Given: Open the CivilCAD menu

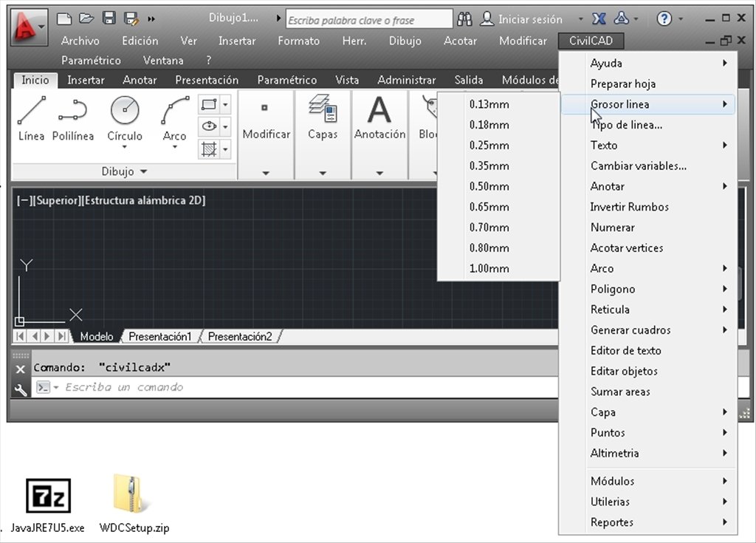Looking at the screenshot, I should (x=591, y=41).
